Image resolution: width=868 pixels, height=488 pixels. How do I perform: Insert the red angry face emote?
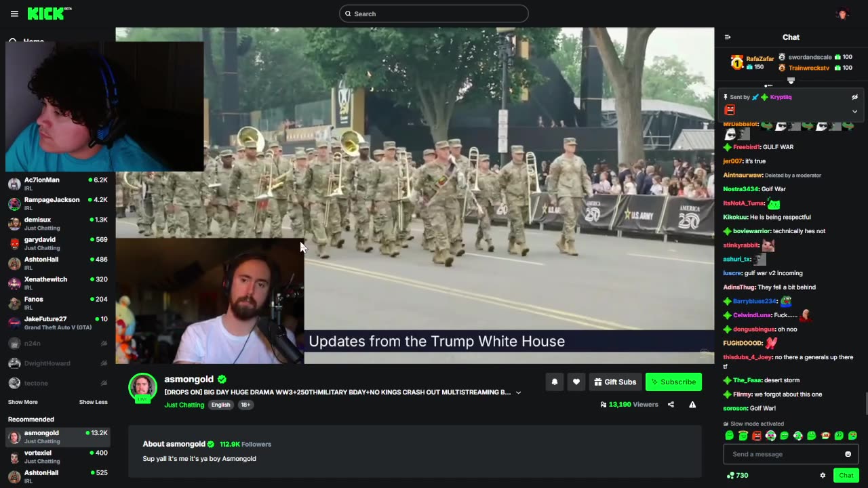(757, 436)
